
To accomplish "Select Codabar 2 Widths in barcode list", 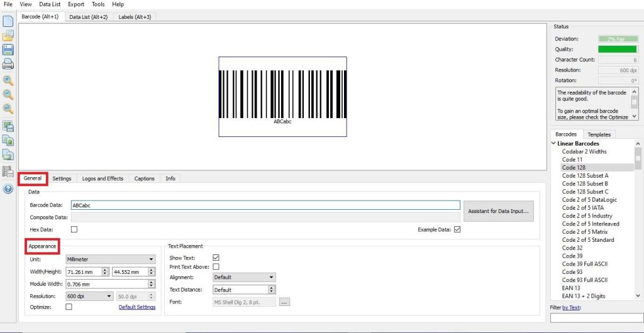I will (x=584, y=151).
